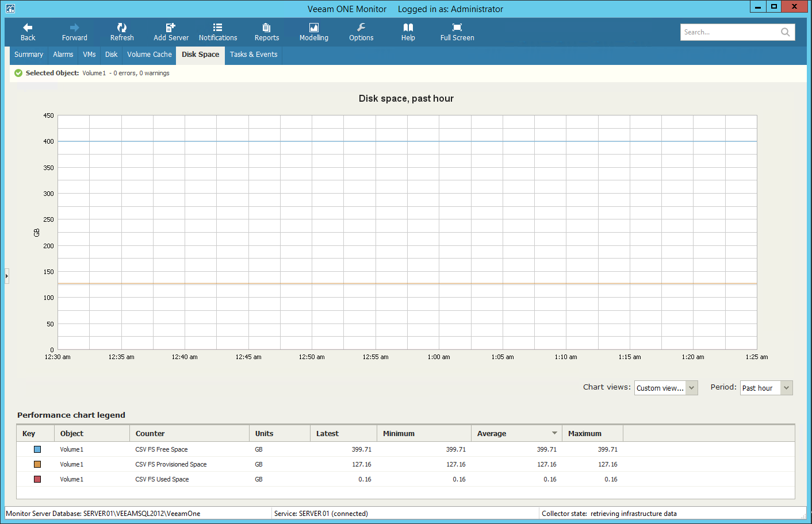The height and width of the screenshot is (524, 812).
Task: Go back with the Back arrow
Action: (x=28, y=32)
